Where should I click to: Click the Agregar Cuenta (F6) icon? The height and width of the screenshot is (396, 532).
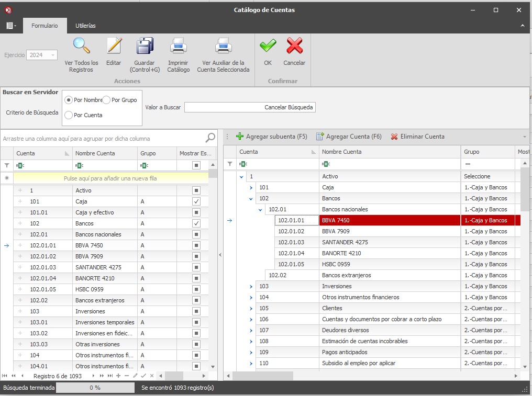320,137
